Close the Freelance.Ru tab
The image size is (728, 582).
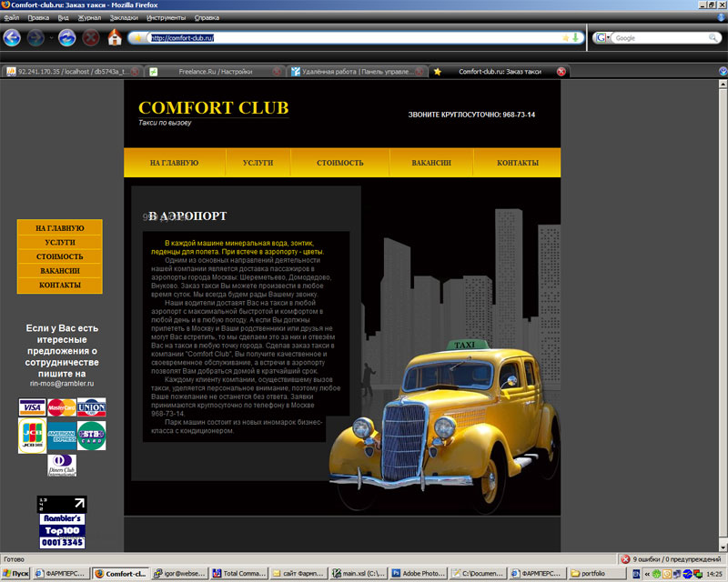[x=277, y=72]
